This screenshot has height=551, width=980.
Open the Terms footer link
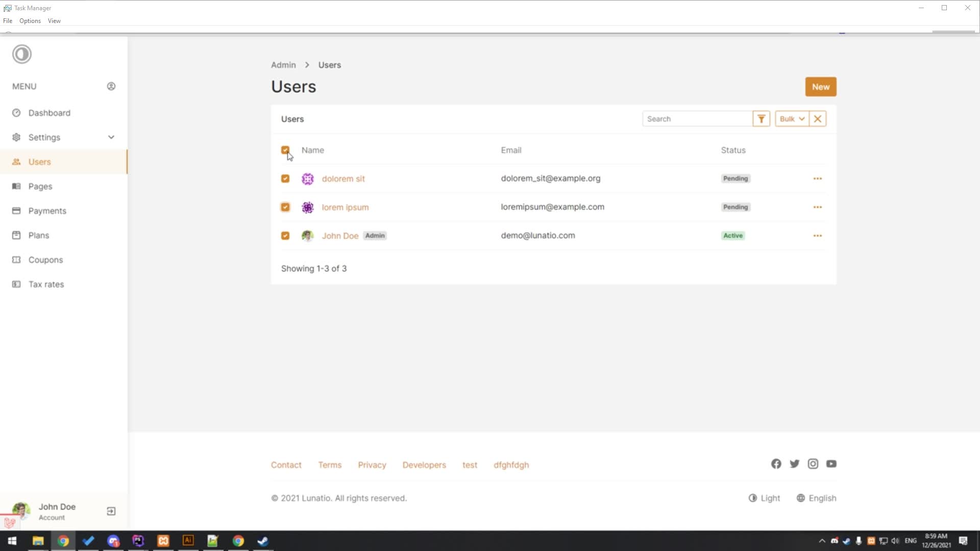click(x=330, y=465)
